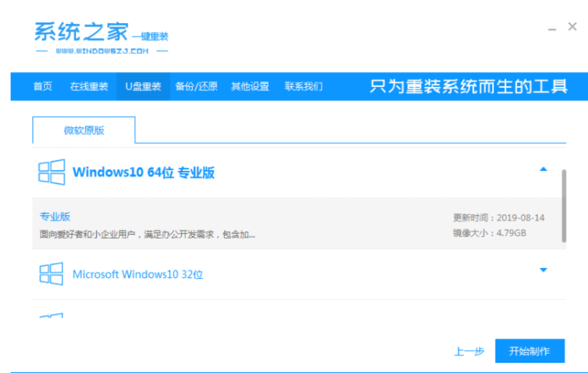Click the Windows logo beside Windows10 64位 专业版
This screenshot has height=373, width=588.
51,172
